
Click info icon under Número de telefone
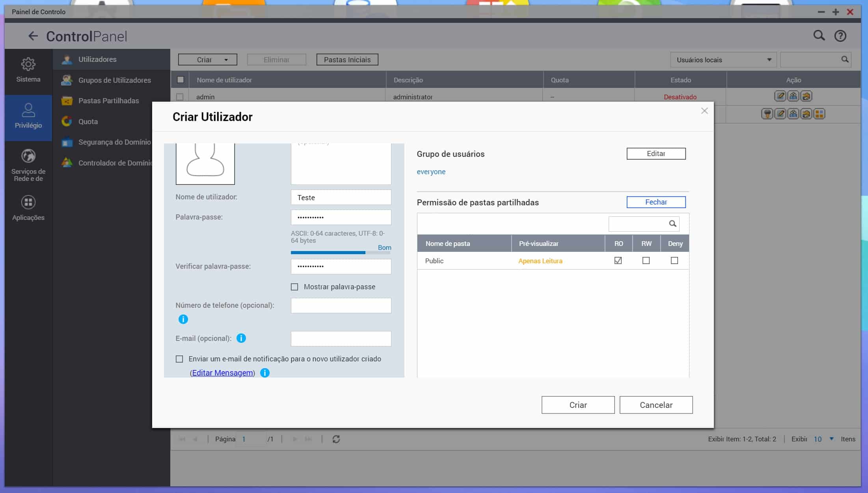[x=183, y=319]
